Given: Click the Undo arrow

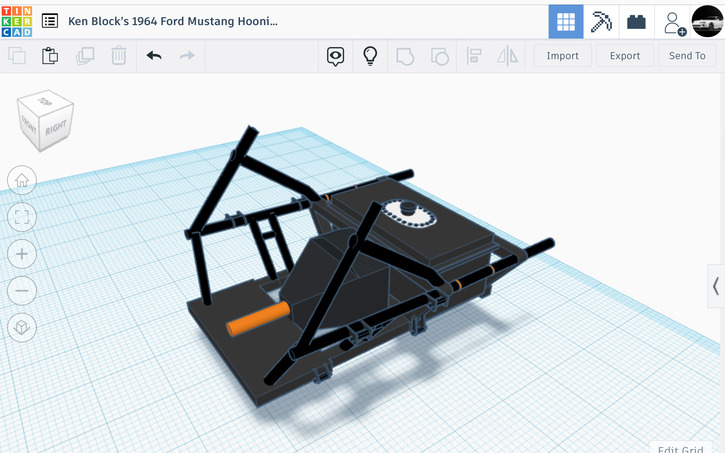Looking at the screenshot, I should (x=154, y=56).
